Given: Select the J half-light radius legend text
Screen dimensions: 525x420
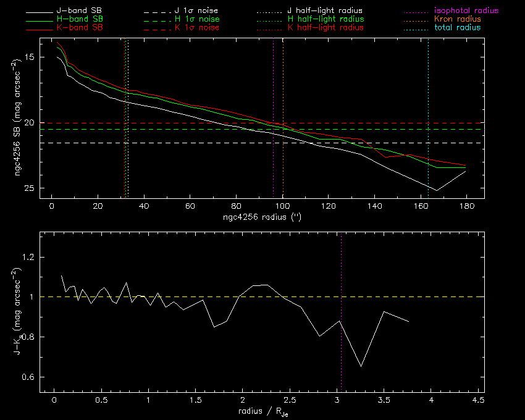Looking at the screenshot, I should point(325,11).
